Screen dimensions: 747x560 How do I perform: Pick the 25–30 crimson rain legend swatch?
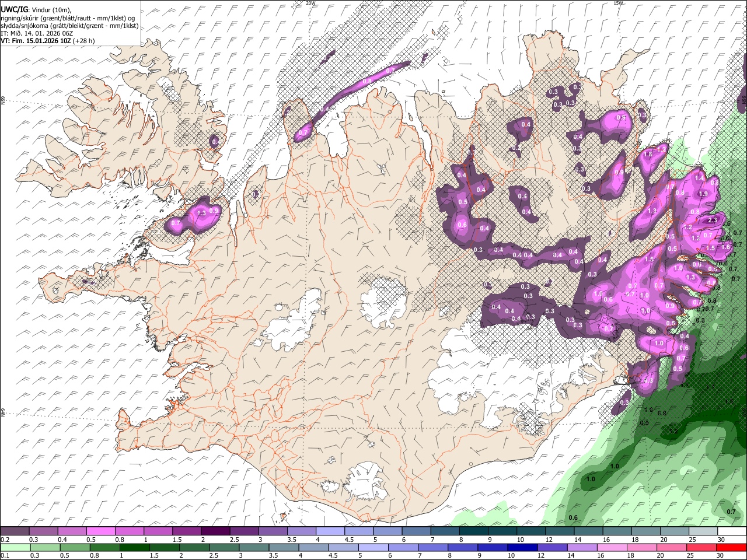pos(701,548)
